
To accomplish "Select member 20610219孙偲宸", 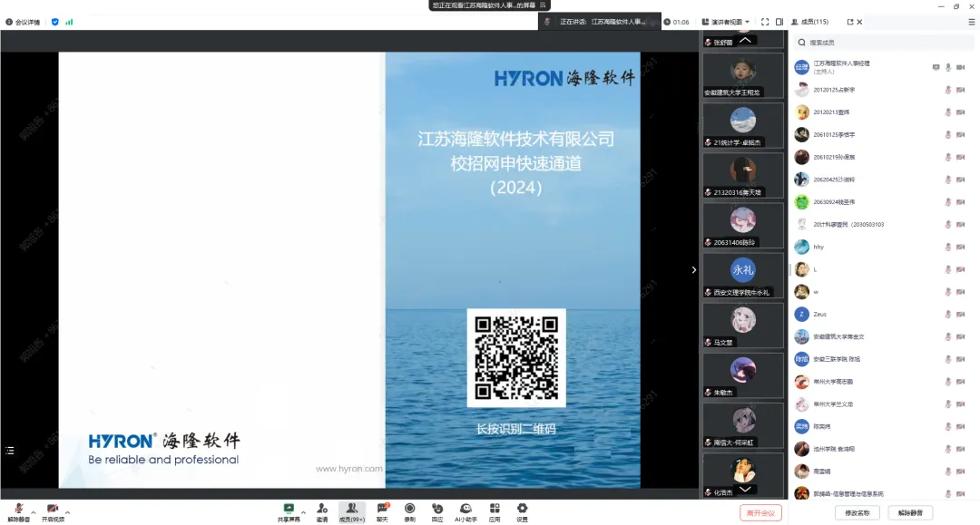I will (884, 157).
